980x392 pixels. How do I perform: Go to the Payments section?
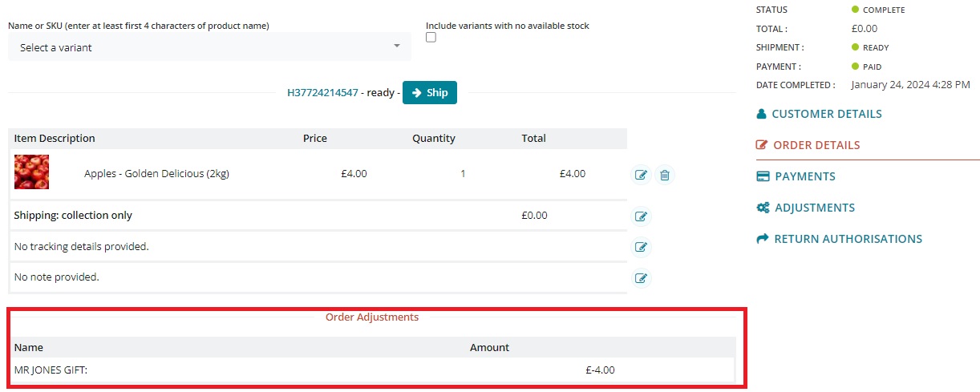pos(805,176)
